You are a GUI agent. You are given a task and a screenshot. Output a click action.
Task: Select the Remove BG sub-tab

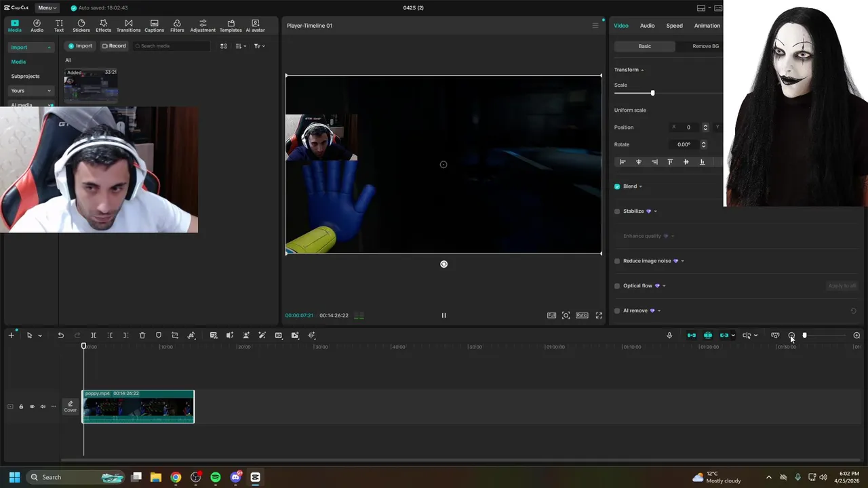tap(705, 46)
